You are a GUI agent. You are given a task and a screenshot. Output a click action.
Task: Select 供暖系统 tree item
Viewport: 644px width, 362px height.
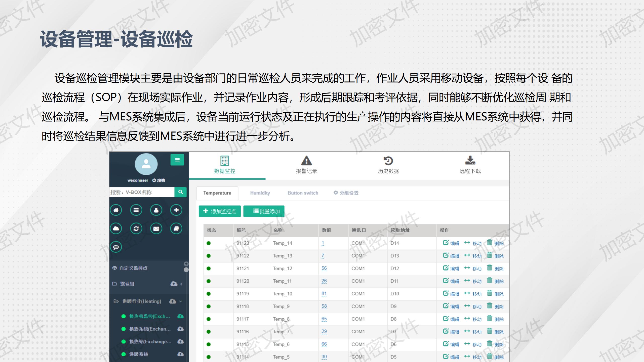tap(139, 354)
